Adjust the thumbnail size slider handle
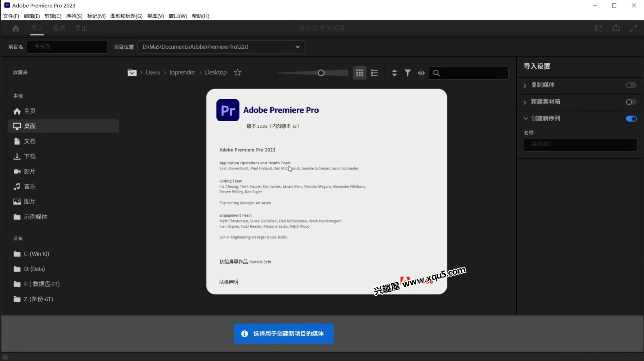The image size is (644, 361). [x=321, y=73]
